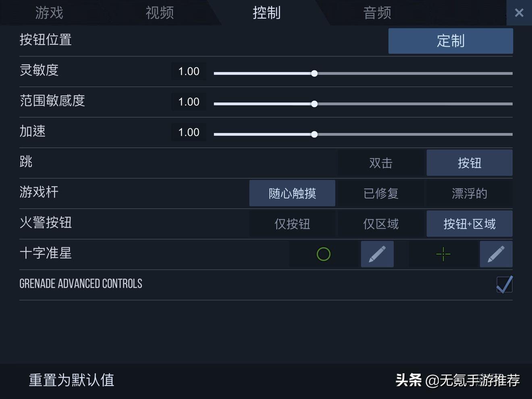Image resolution: width=532 pixels, height=399 pixels.
Task: Select the green plus crosshair
Action: [x=443, y=254]
